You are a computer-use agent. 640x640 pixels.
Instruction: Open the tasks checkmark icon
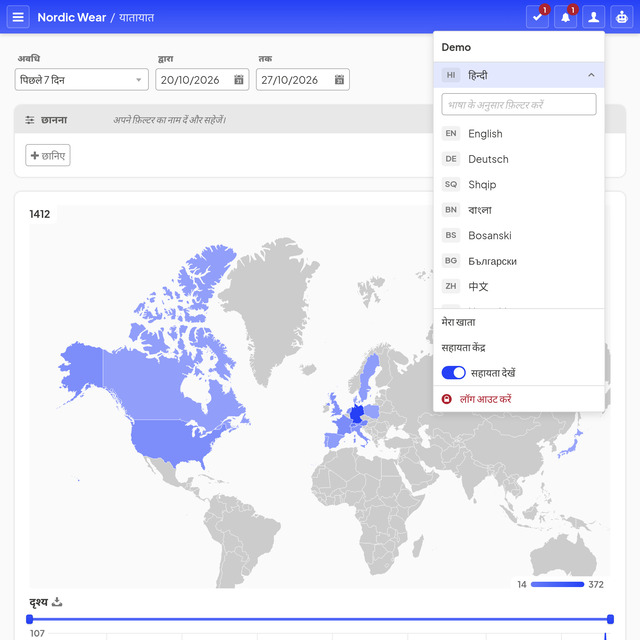pos(537,17)
